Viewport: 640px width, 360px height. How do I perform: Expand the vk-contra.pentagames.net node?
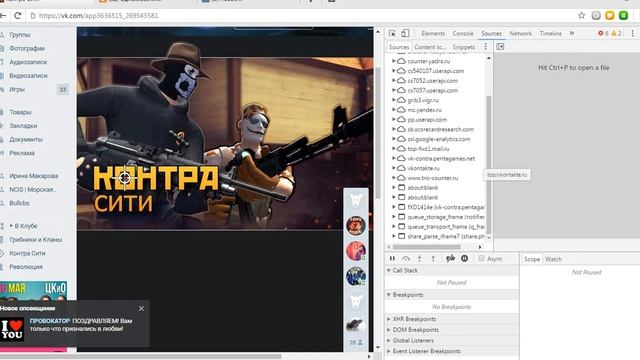coord(394,158)
